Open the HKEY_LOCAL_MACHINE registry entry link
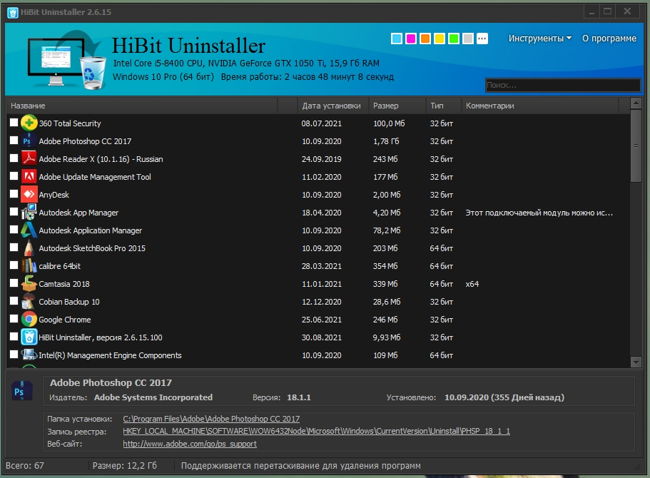This screenshot has height=478, width=650. tap(316, 431)
